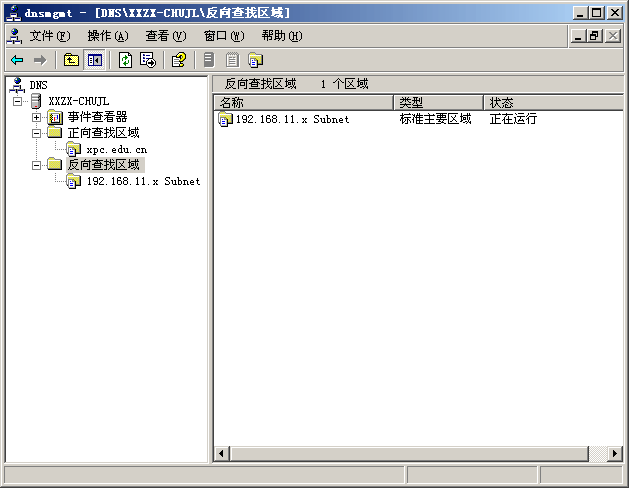Select xpc.edu.cn zone in tree
Image resolution: width=629 pixels, height=488 pixels.
[x=116, y=149]
